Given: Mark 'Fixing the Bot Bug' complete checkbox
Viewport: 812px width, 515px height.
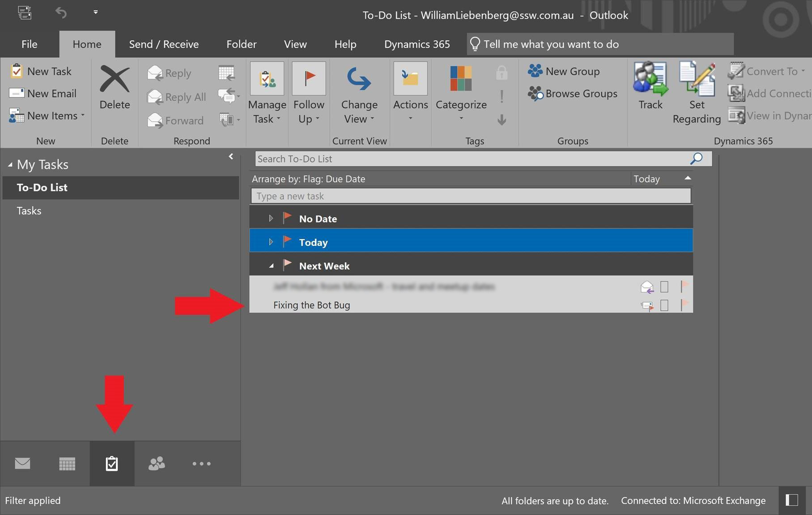Looking at the screenshot, I should coord(664,305).
